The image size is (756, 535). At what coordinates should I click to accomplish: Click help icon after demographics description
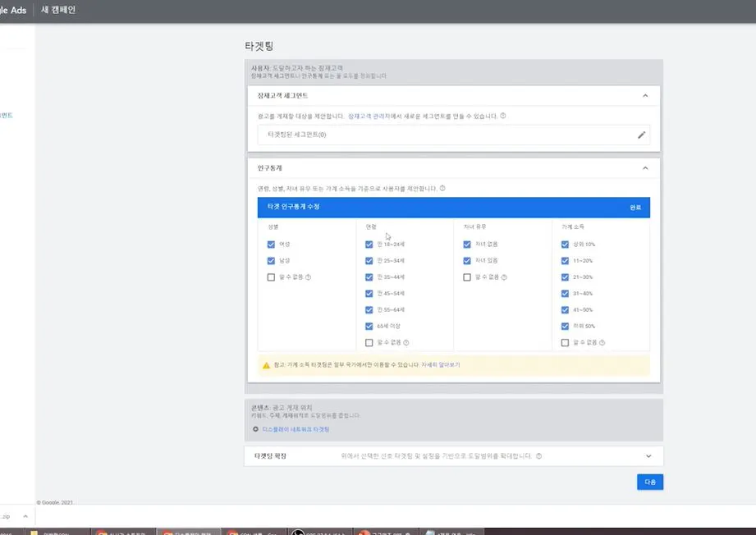[442, 189]
